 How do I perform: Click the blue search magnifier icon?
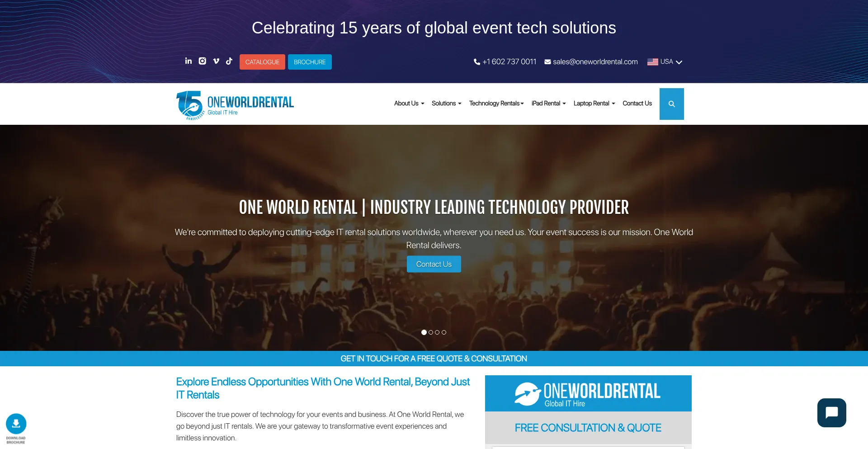click(x=672, y=104)
